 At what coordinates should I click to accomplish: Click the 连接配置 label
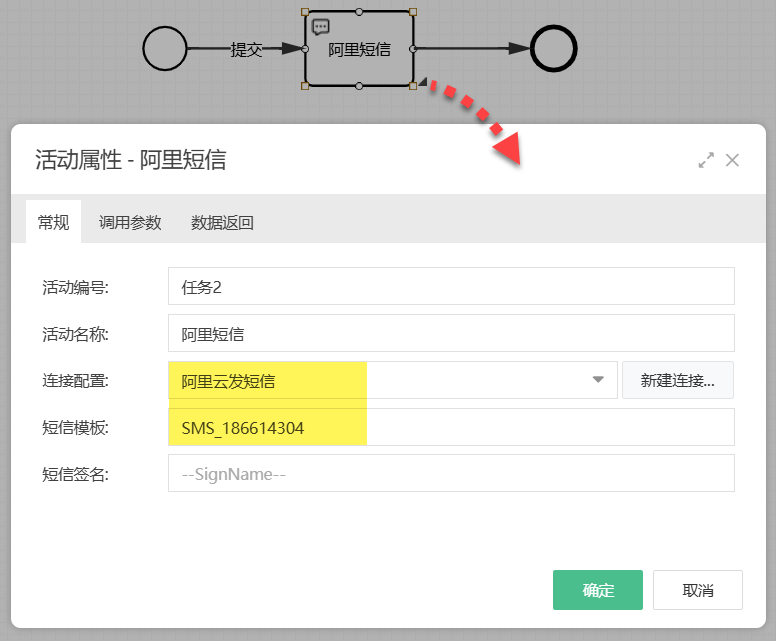[75, 381]
